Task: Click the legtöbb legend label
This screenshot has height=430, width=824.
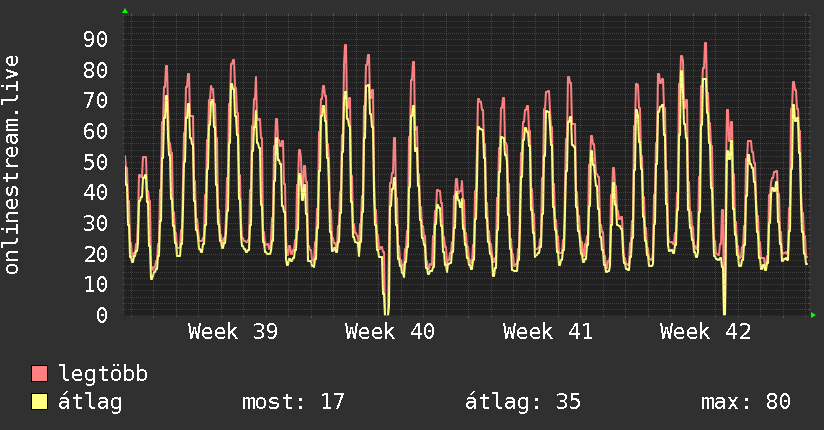Action: tap(103, 373)
